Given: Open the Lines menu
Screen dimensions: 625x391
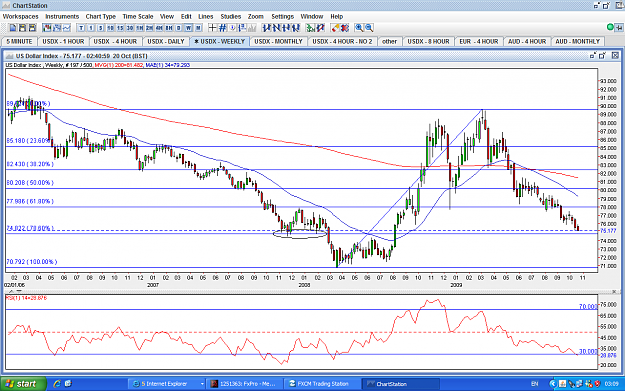Looking at the screenshot, I should coord(206,16).
